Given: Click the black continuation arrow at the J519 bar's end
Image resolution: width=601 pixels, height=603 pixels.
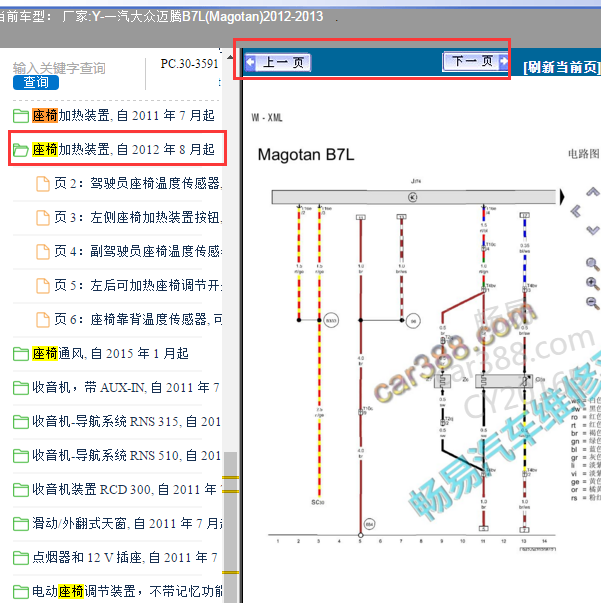Looking at the screenshot, I should tap(562, 197).
